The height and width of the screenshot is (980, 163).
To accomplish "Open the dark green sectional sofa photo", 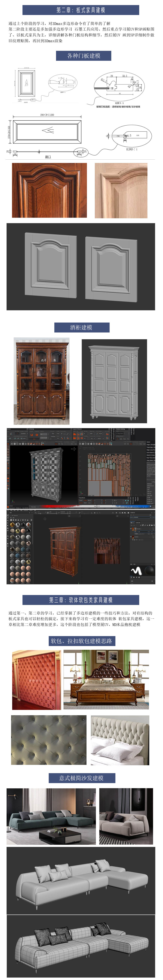I will click(x=51, y=816).
